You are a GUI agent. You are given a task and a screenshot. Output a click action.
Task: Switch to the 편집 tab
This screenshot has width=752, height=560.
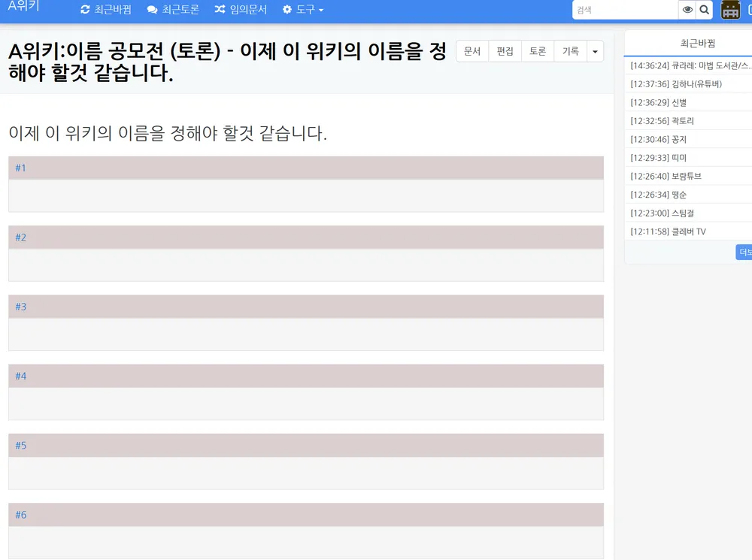505,50
